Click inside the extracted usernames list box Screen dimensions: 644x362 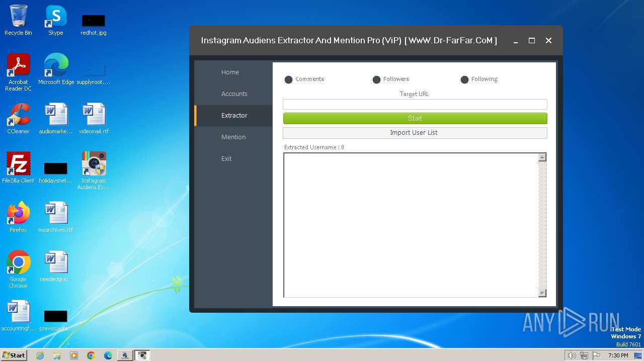pos(411,225)
